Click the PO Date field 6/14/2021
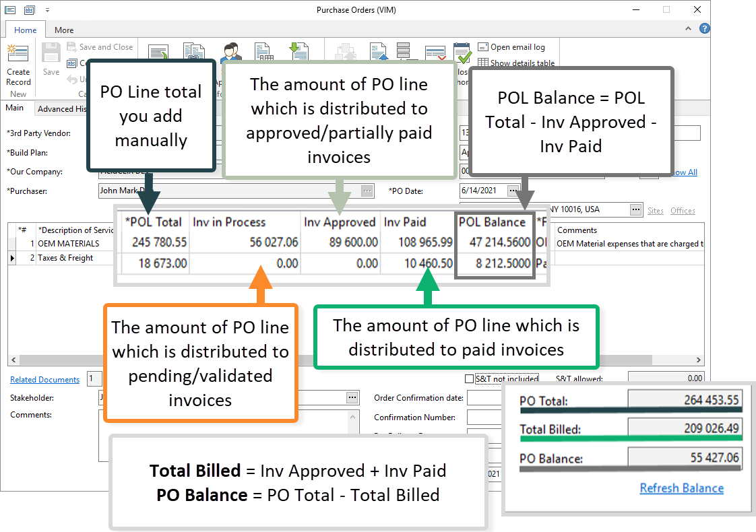 click(484, 191)
